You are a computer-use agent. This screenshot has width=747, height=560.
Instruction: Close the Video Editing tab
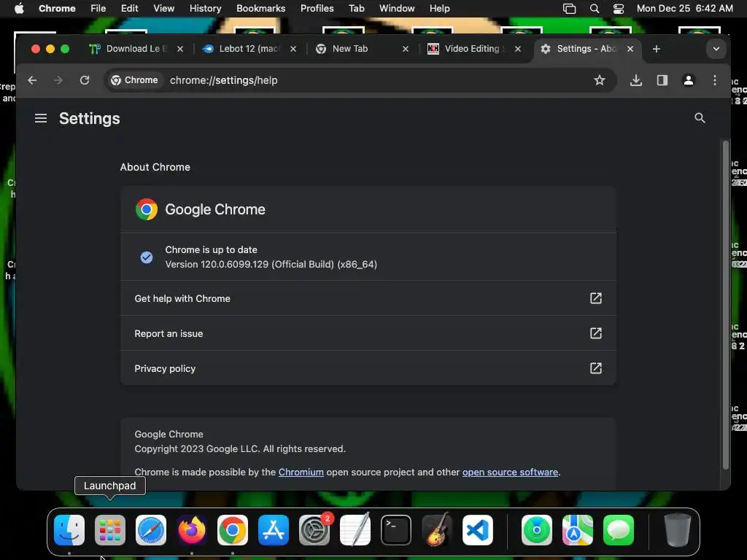(518, 49)
